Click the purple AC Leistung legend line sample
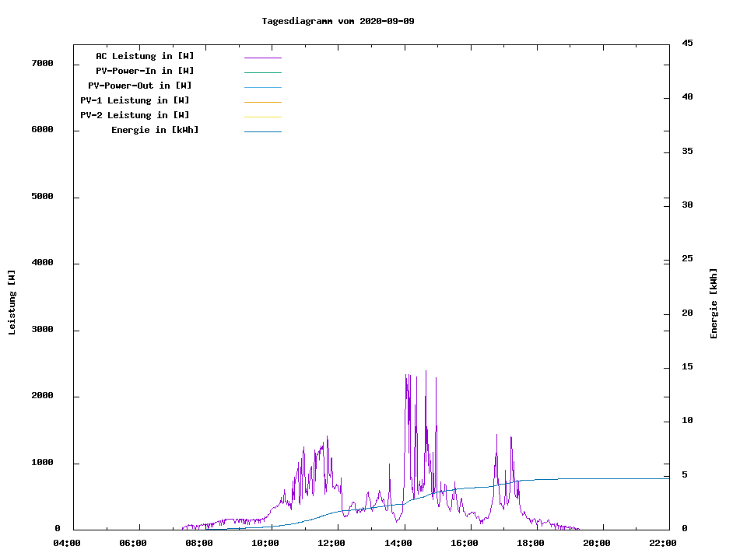747x560 pixels. 262,58
